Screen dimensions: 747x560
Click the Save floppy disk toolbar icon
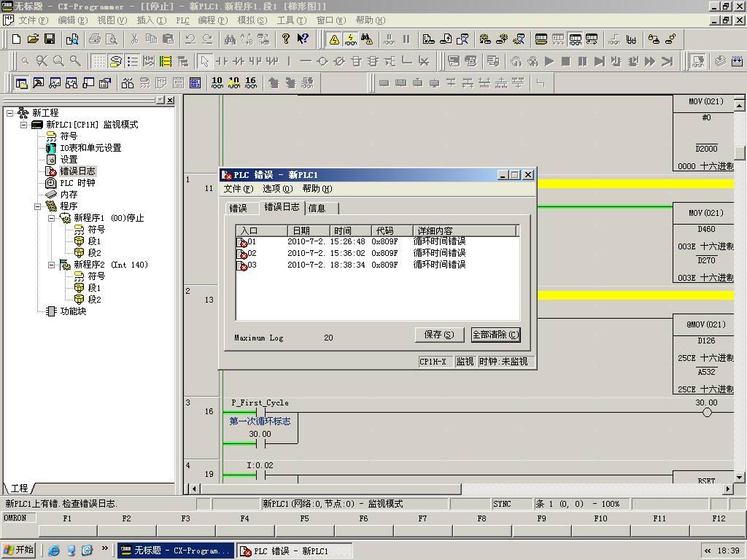(x=50, y=39)
